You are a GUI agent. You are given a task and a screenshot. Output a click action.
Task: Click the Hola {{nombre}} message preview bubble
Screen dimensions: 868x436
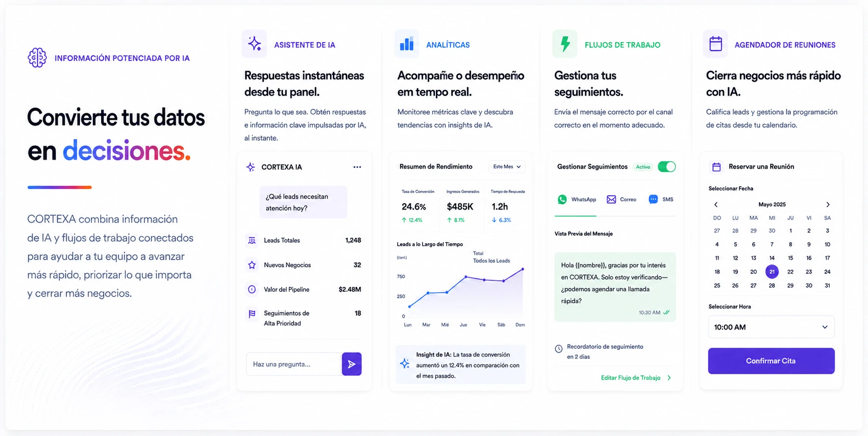coord(615,287)
